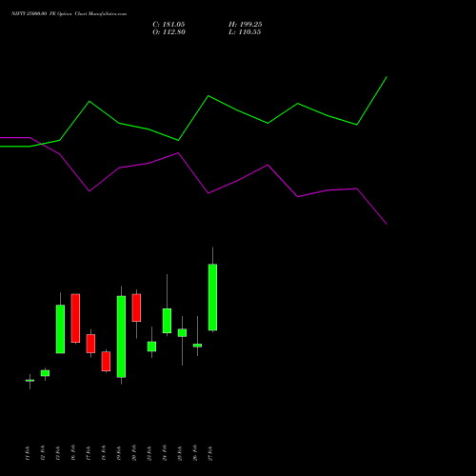Click the open value 'O: 112.80'

click(169, 32)
